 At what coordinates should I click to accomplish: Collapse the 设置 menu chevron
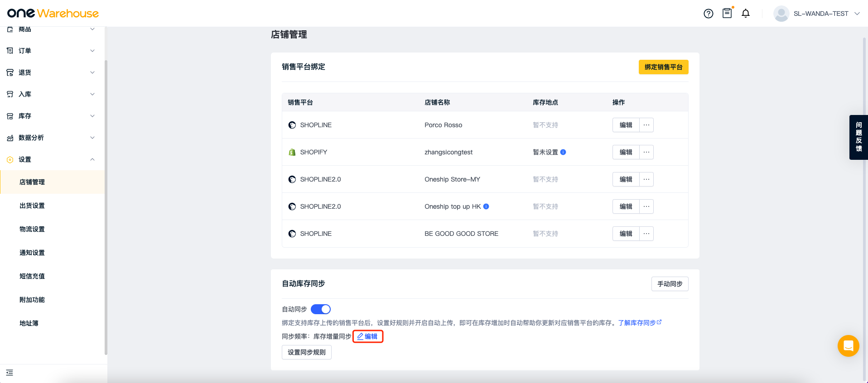(x=92, y=159)
